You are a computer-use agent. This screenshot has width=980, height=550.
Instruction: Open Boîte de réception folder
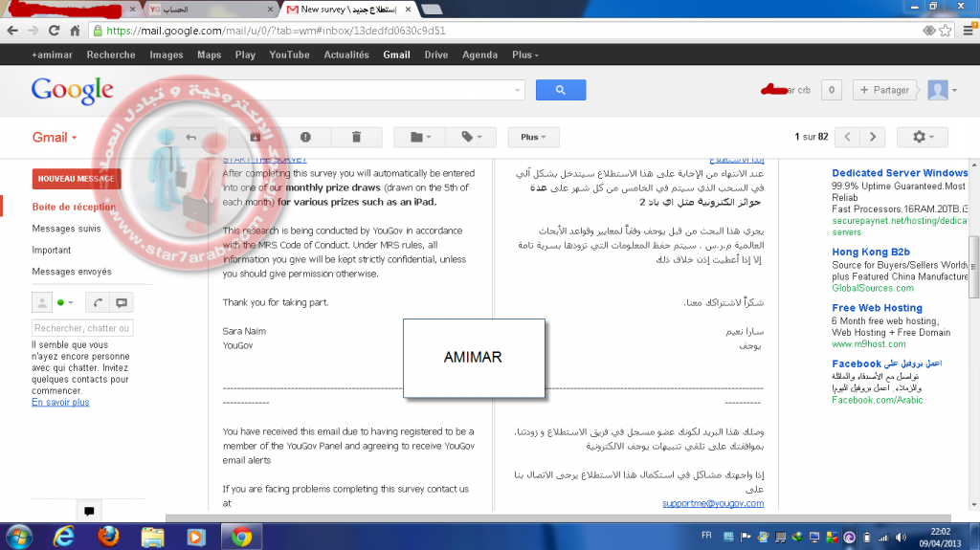(x=74, y=207)
